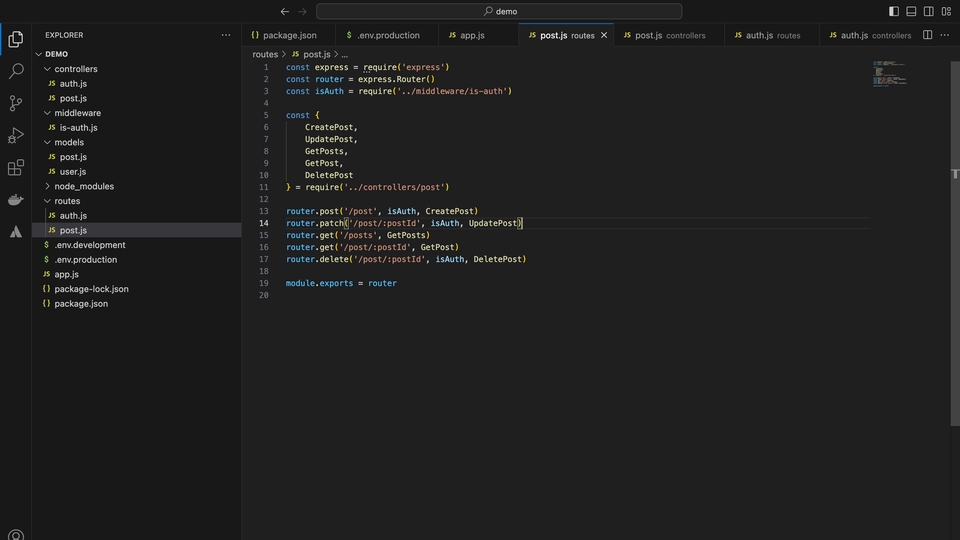Viewport: 960px width, 540px height.
Task: Click the code minimap preview
Action: (x=889, y=74)
